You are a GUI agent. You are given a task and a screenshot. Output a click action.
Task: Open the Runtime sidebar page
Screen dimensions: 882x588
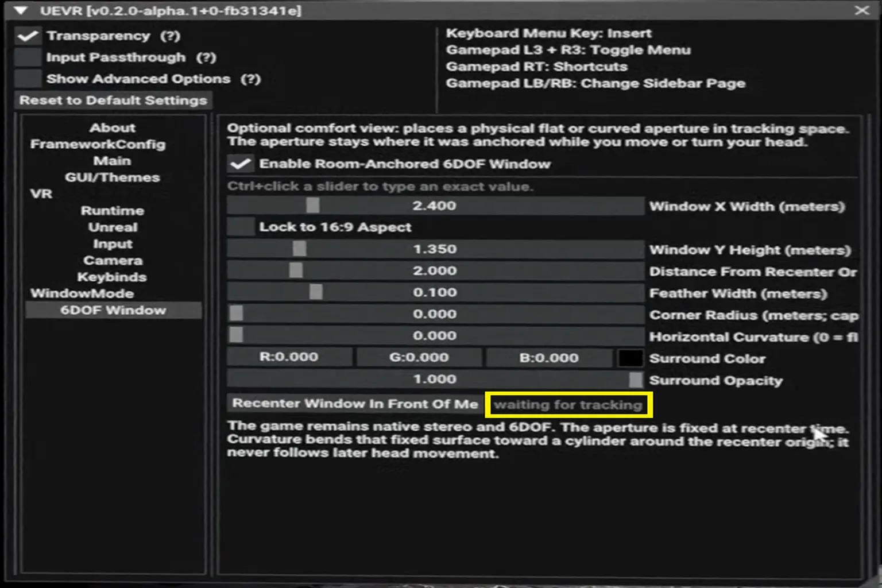click(x=113, y=211)
